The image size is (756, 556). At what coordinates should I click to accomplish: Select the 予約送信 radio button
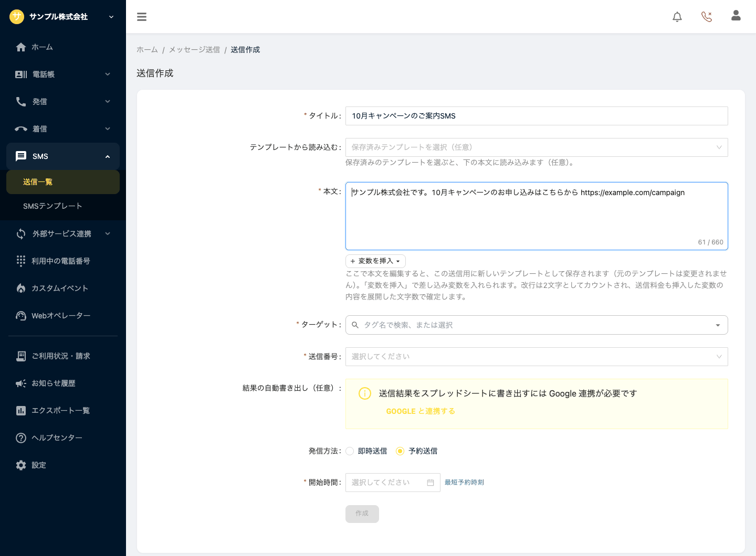(x=400, y=451)
